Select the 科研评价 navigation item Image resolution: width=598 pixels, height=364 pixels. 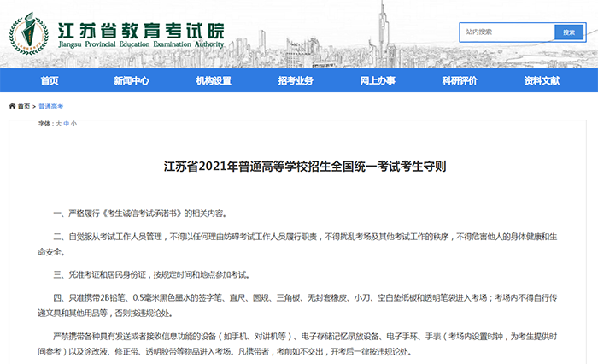pos(460,80)
